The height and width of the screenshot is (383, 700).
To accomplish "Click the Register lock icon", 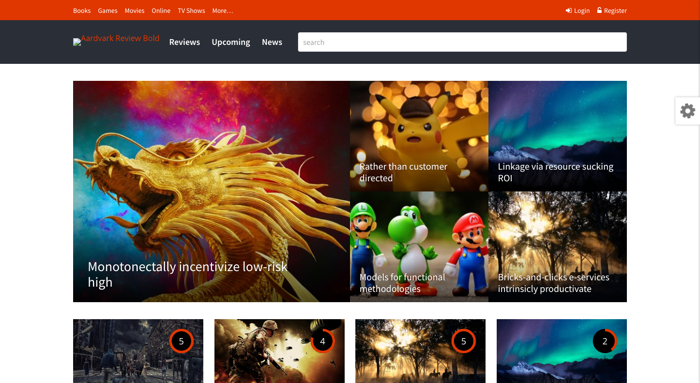I will [600, 10].
